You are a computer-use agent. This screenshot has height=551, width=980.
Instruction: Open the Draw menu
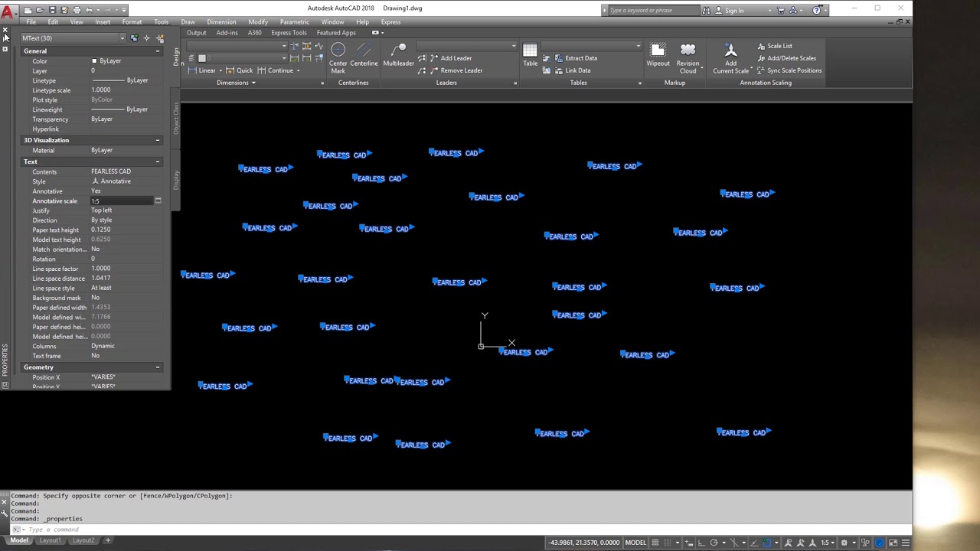(x=188, y=22)
